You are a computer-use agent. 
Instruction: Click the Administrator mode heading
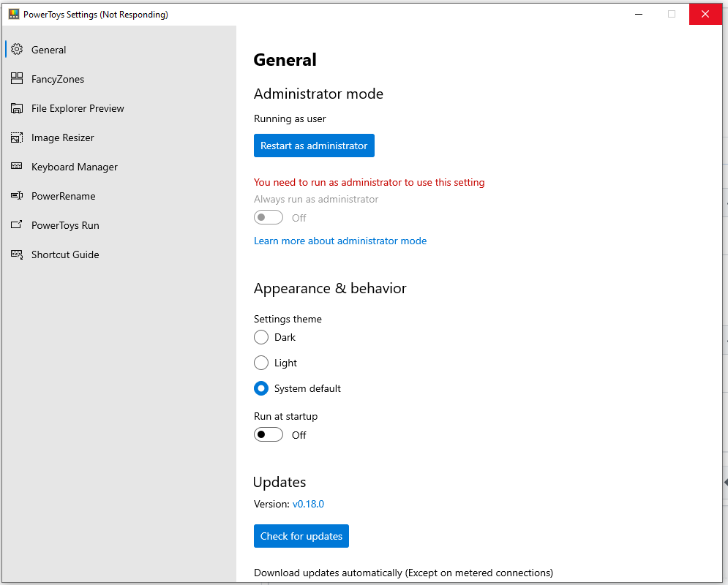click(318, 94)
